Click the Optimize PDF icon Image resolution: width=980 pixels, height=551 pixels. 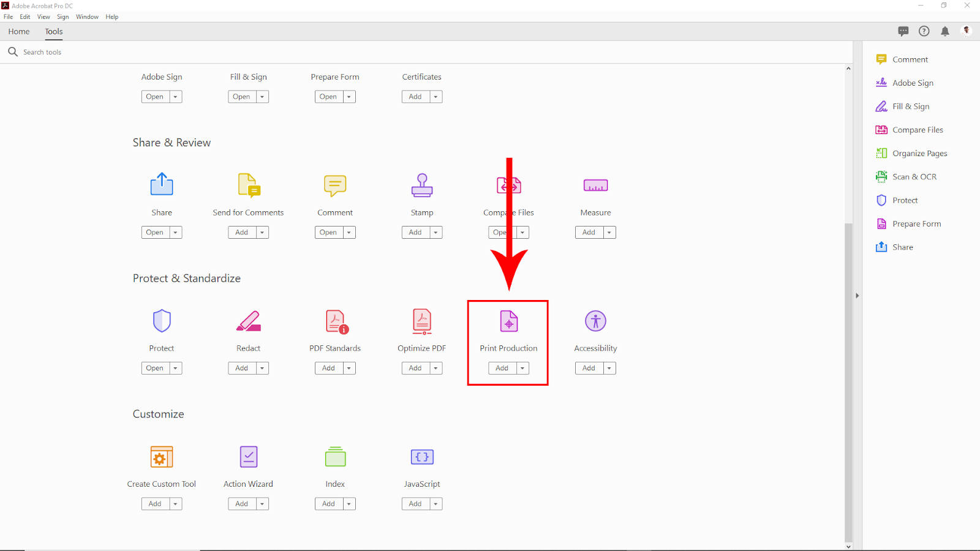(x=422, y=321)
